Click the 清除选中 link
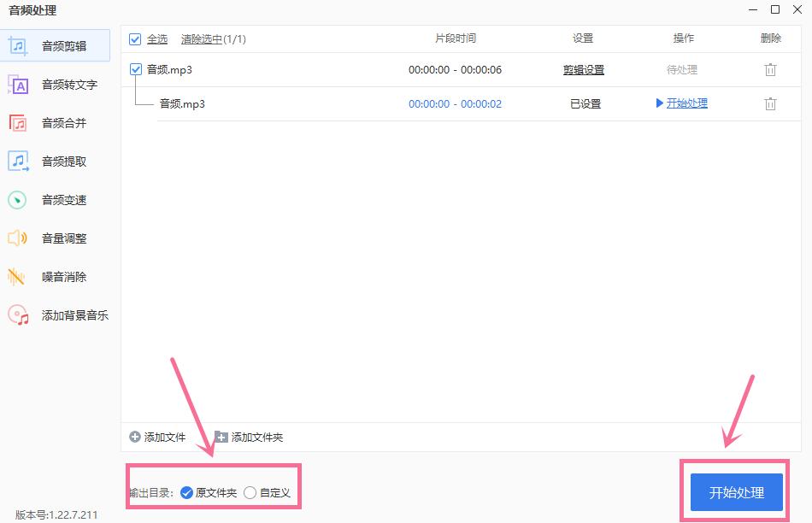 click(202, 39)
